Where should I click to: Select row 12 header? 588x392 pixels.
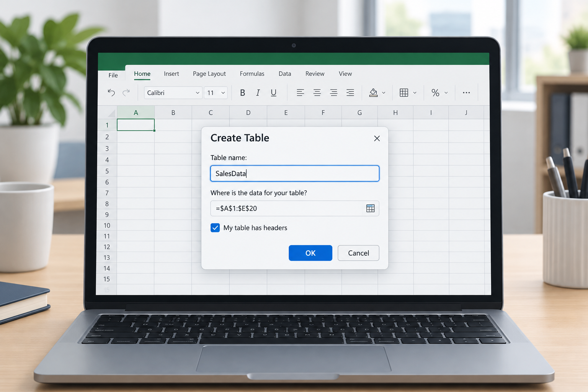(107, 247)
